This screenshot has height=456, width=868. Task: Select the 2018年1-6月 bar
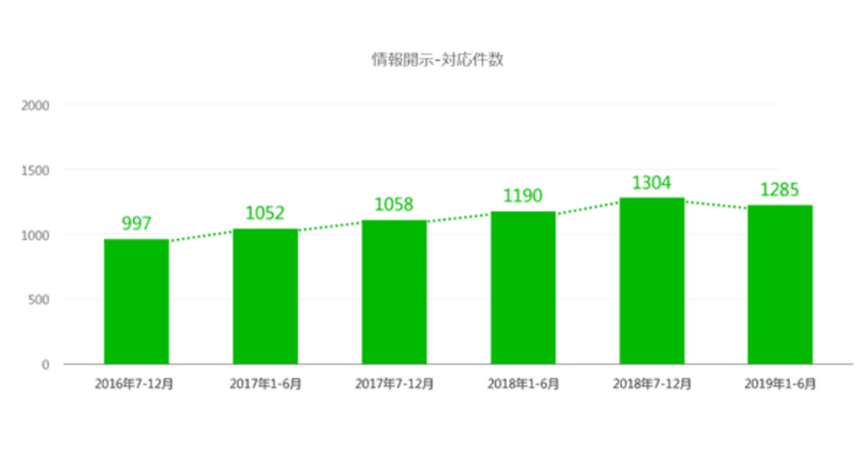pos(523,287)
